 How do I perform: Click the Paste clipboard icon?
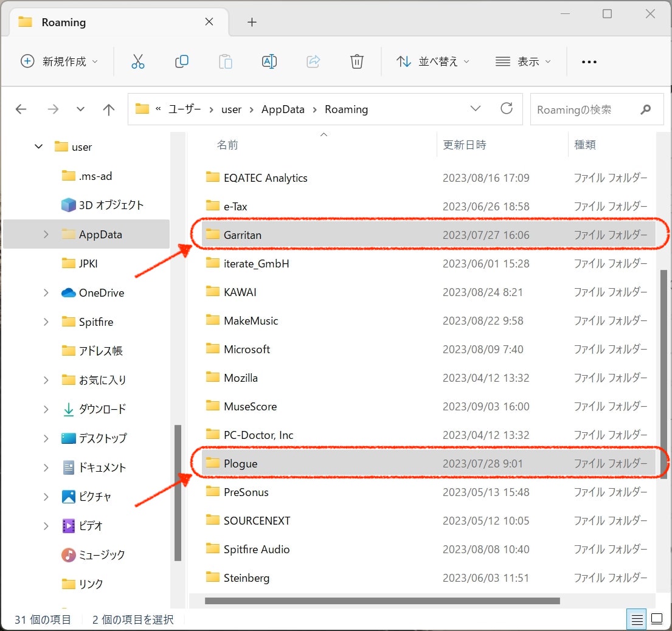[226, 61]
